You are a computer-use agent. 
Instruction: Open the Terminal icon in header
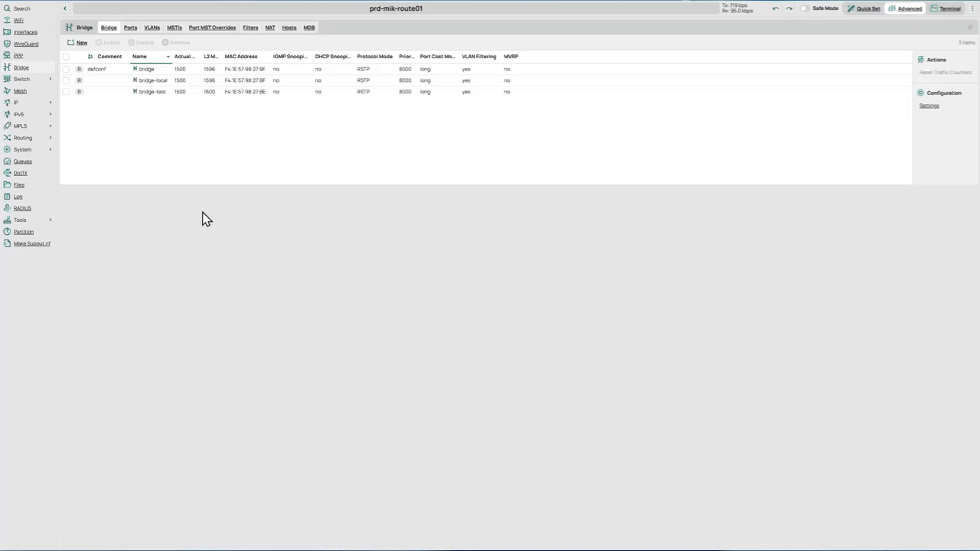pos(934,8)
